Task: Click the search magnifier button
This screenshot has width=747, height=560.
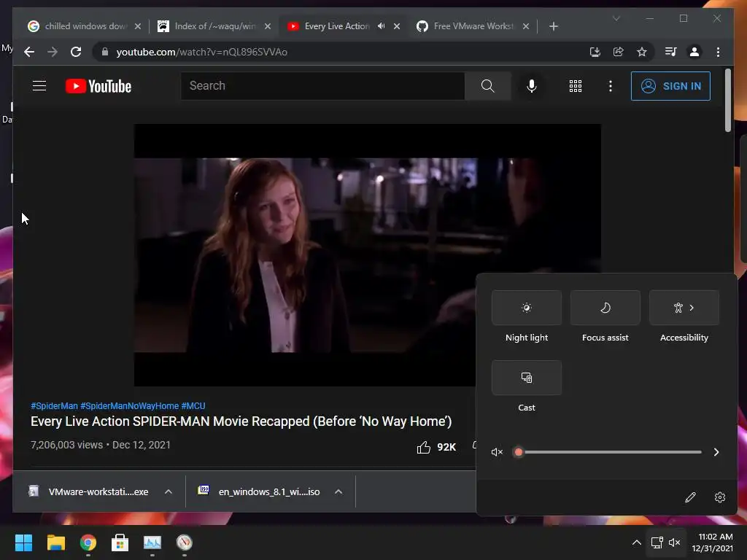Action: click(487, 86)
